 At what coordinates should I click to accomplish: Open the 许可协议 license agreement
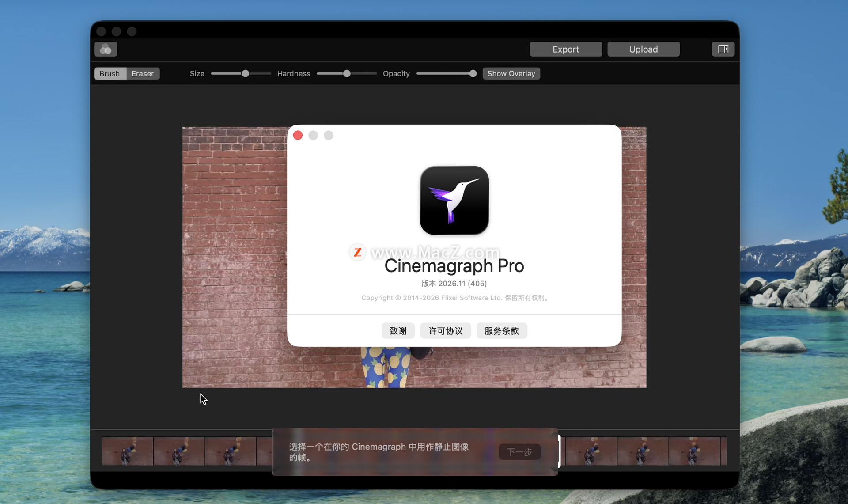(445, 331)
